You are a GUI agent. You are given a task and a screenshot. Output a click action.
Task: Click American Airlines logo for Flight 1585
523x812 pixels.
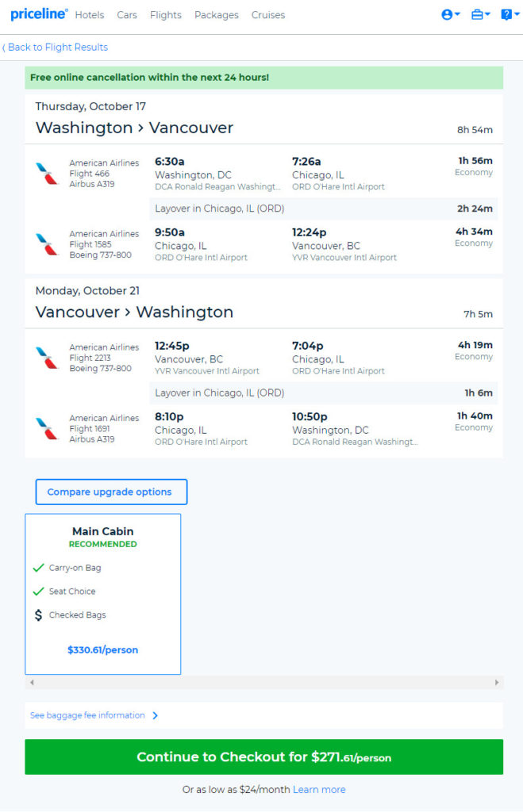point(47,244)
